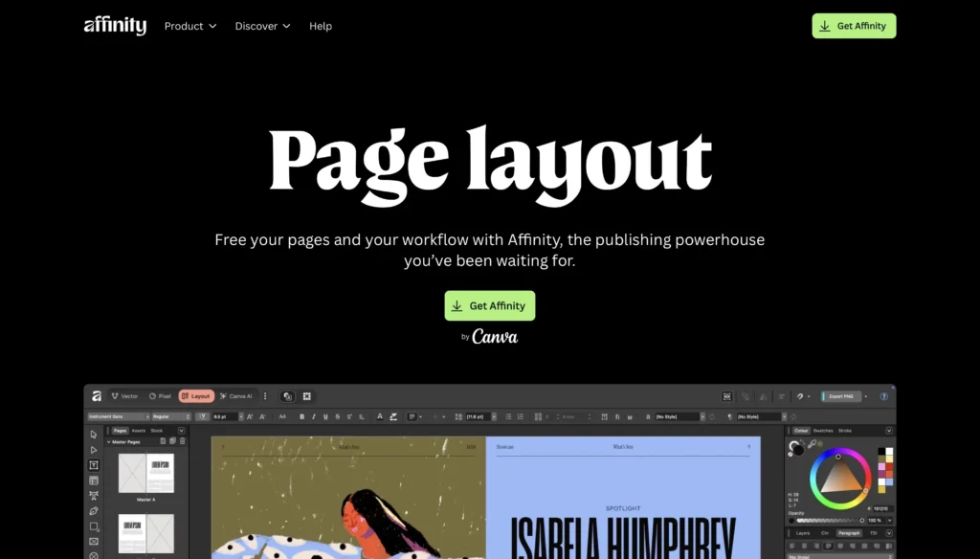Click the text columns icon
Image resolution: width=980 pixels, height=559 pixels.
coord(538,416)
